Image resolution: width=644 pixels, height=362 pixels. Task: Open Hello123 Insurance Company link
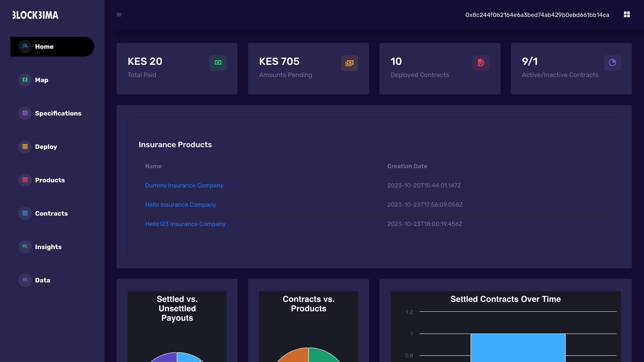(185, 224)
